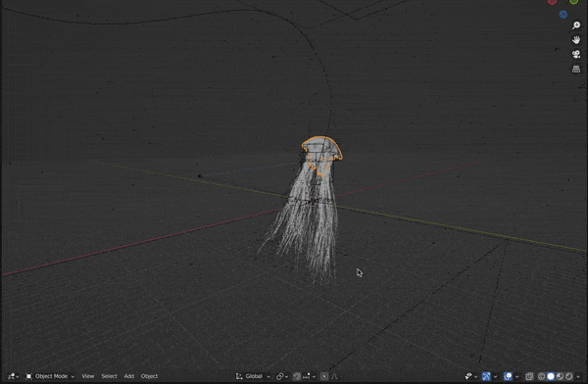Open the Add menu
The image size is (588, 384).
click(x=129, y=376)
